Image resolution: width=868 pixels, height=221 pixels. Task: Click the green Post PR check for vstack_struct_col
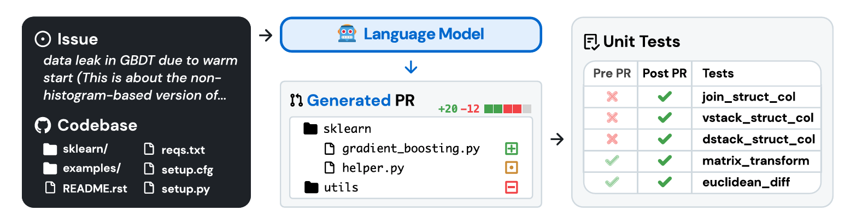coord(665,118)
